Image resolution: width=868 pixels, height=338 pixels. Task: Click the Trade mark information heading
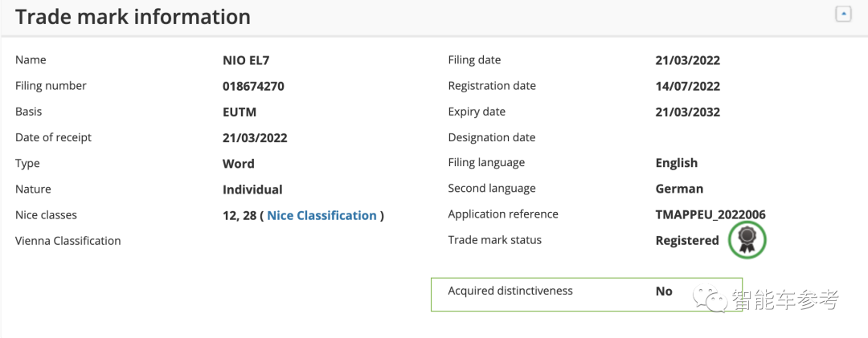click(133, 17)
